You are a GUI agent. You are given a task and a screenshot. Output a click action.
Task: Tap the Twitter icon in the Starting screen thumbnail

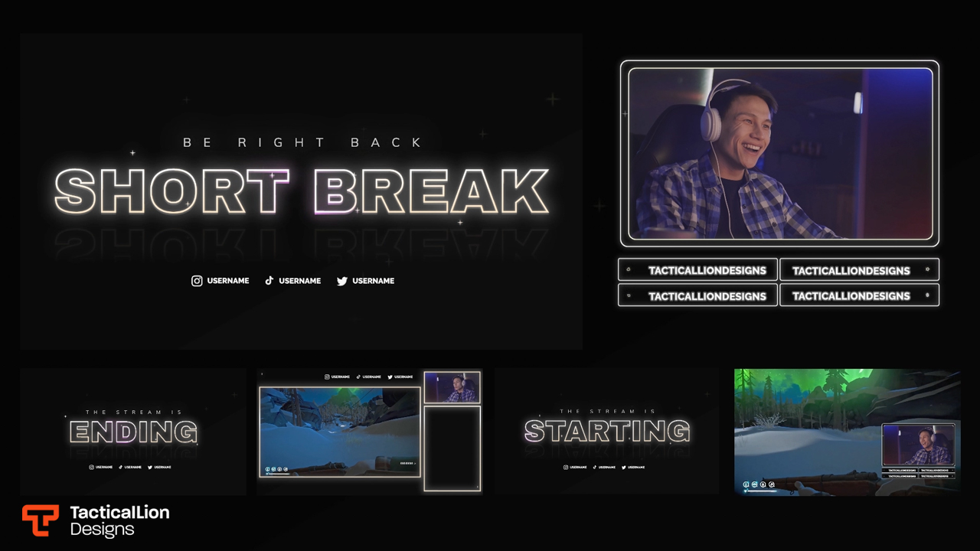tap(625, 467)
